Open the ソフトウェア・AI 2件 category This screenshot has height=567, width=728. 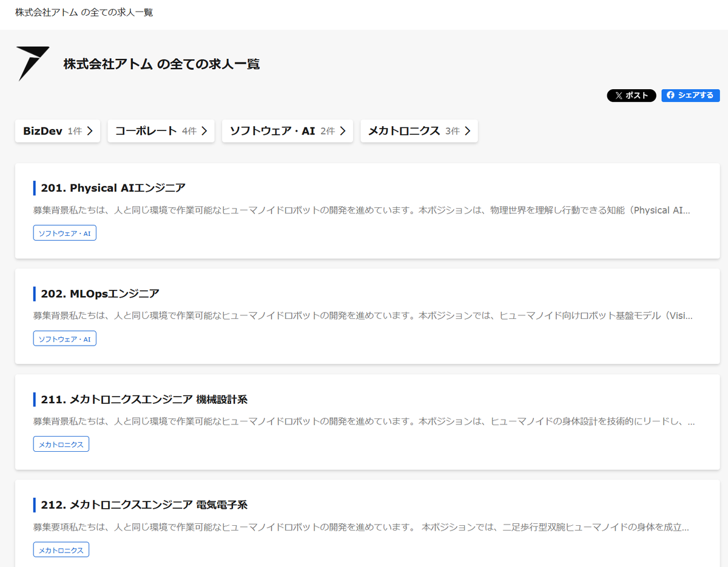coord(288,131)
